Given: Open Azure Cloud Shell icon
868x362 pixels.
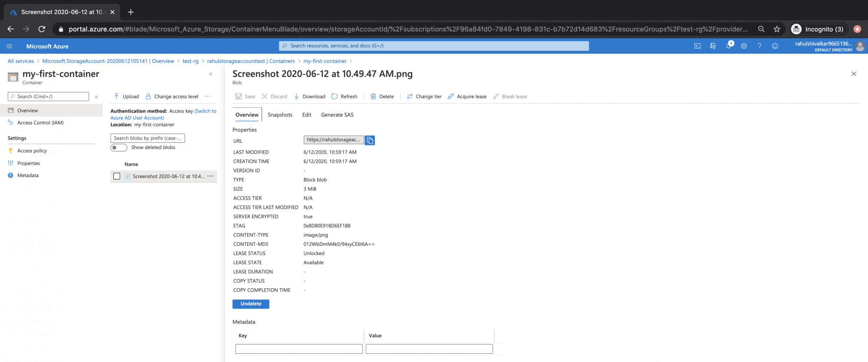Looking at the screenshot, I should coord(697,46).
